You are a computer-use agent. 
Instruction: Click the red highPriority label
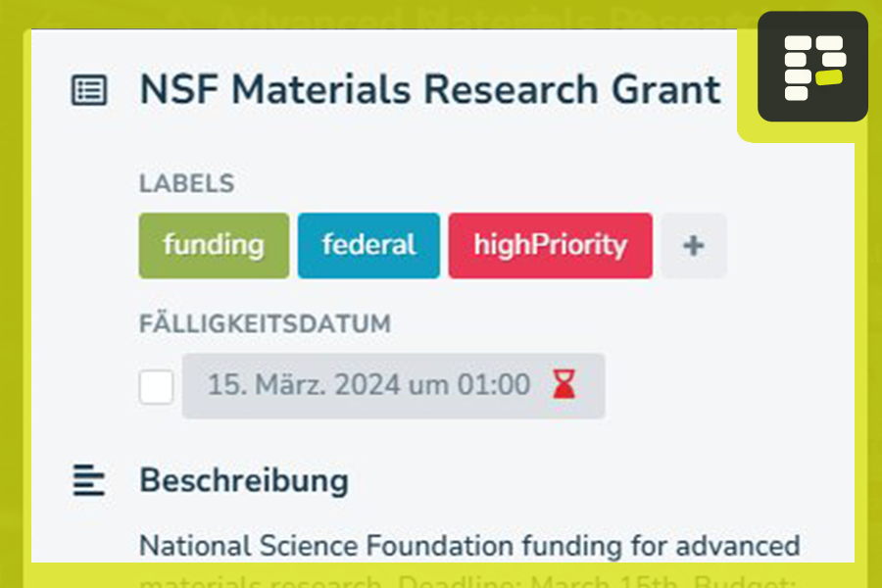pyautogui.click(x=550, y=246)
